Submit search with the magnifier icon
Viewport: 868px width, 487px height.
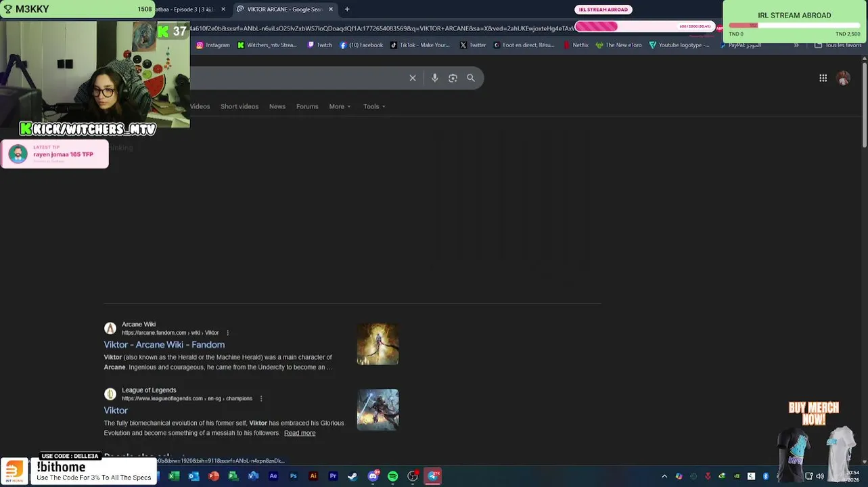pyautogui.click(x=471, y=78)
